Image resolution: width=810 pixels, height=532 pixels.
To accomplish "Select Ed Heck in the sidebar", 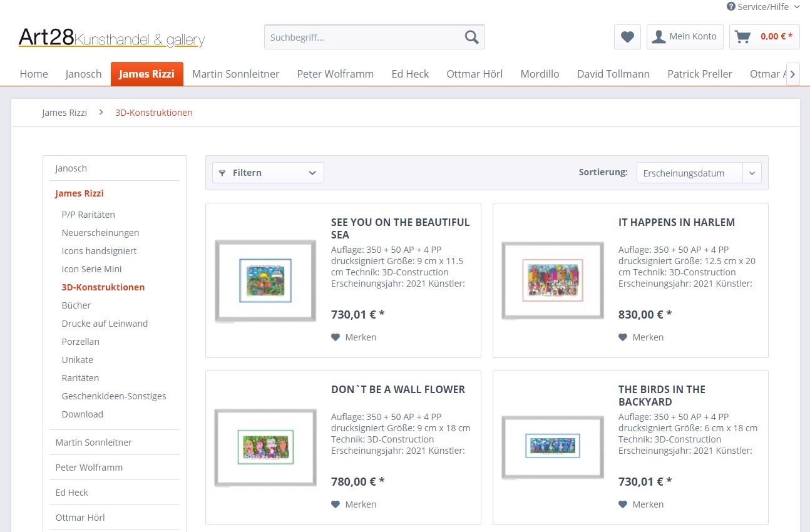I will (115, 493).
